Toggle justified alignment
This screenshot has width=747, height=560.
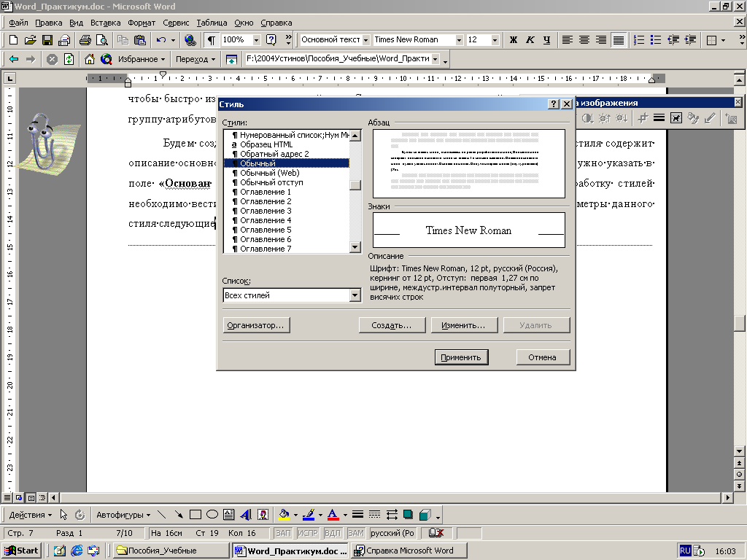click(x=619, y=40)
